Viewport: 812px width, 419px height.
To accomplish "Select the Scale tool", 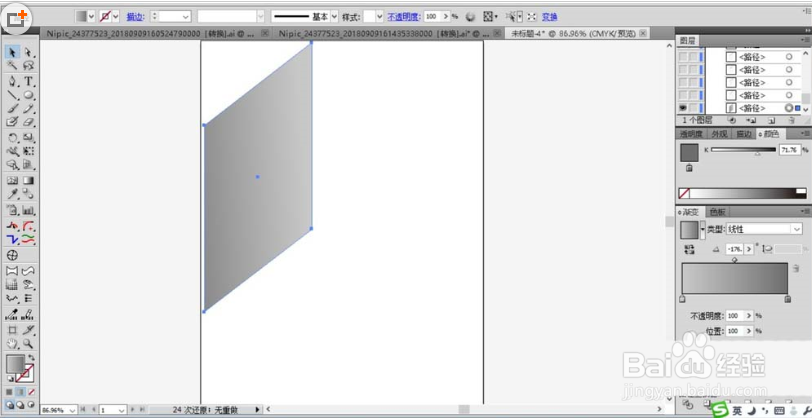I will click(28, 138).
